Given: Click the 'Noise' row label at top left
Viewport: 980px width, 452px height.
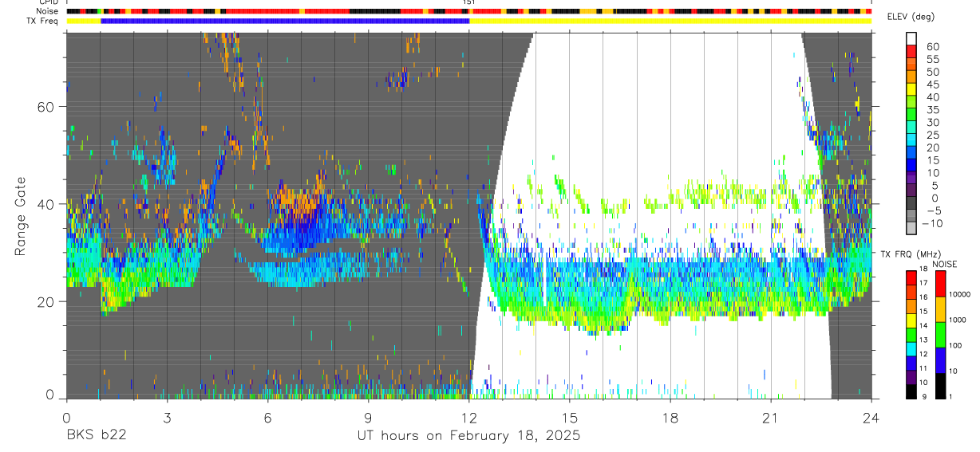Looking at the screenshot, I should [x=49, y=11].
